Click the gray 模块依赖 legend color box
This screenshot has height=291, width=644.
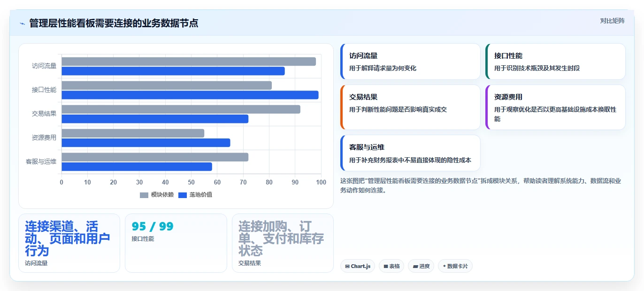(144, 195)
